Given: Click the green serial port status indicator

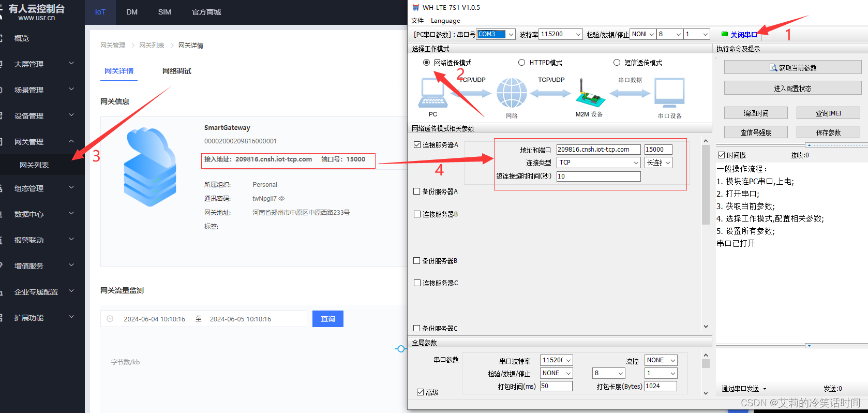Looking at the screenshot, I should tap(725, 34).
